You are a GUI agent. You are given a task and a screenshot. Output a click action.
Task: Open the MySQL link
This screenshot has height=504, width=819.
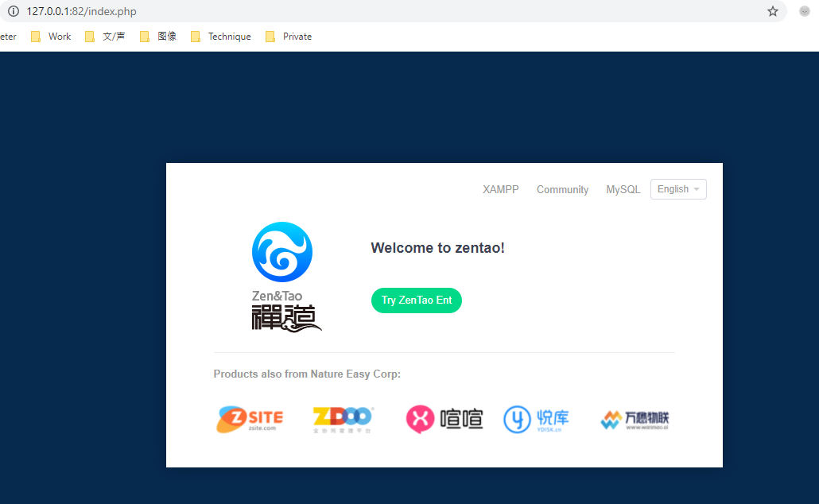[x=623, y=189]
